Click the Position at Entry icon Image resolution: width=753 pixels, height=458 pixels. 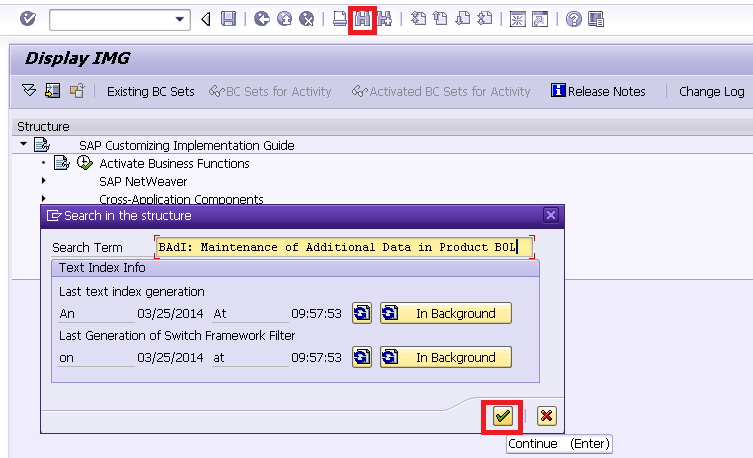click(x=52, y=90)
